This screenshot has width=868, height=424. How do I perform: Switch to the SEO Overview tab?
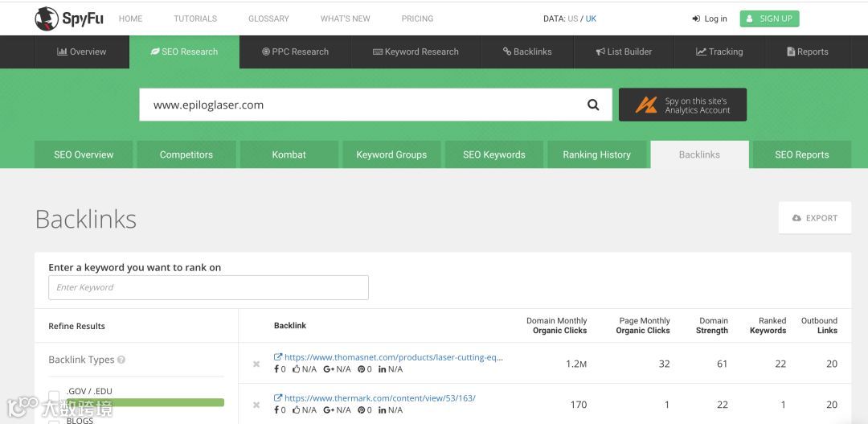(84, 154)
